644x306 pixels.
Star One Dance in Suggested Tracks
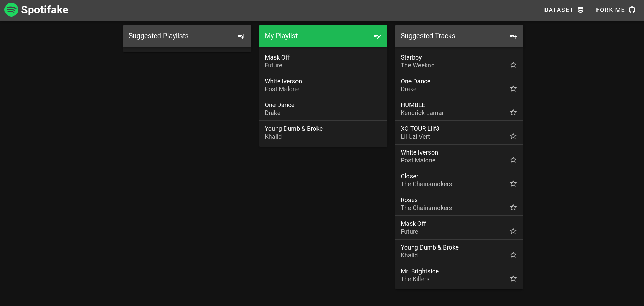pyautogui.click(x=513, y=88)
